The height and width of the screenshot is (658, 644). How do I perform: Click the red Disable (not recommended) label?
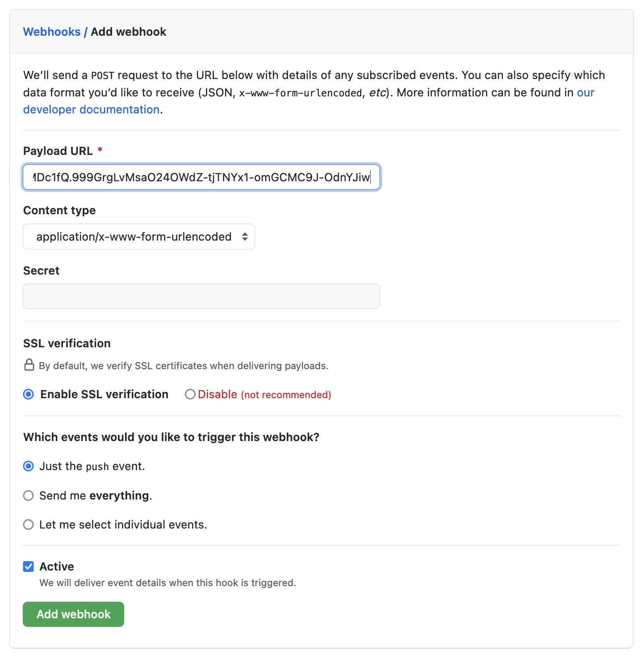[x=264, y=395]
